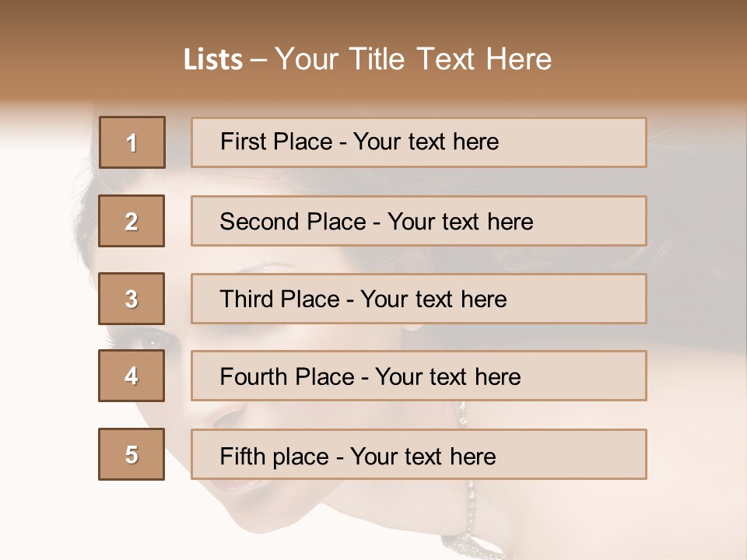Click the word "Fourth" in the list
Screen dimensions: 747x560
tap(253, 377)
